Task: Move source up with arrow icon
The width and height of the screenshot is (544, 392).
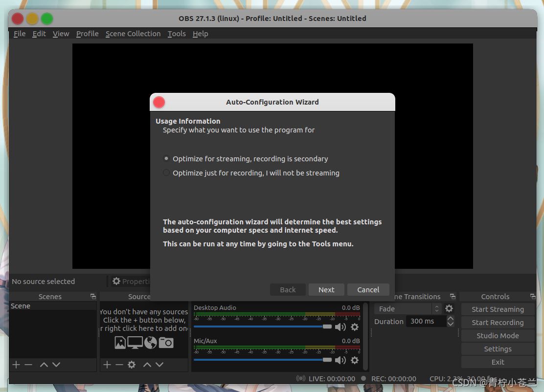Action: point(147,365)
